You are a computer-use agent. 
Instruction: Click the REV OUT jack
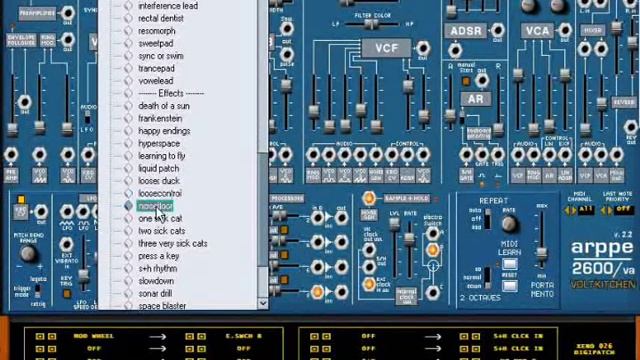tap(631, 128)
